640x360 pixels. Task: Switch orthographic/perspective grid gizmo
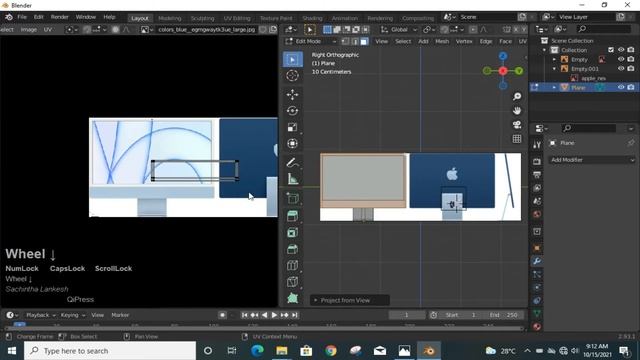click(517, 139)
